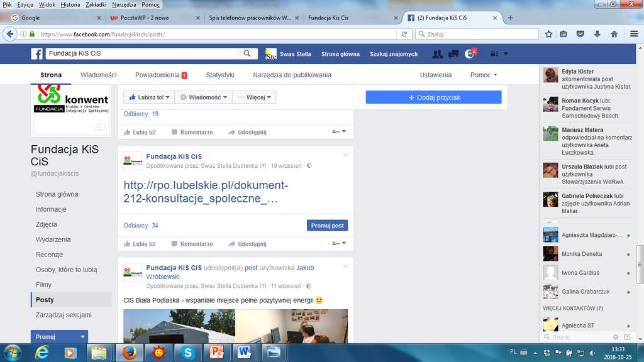
Task: Open the rpo.lubelskie.pl document link
Action: coord(206,192)
